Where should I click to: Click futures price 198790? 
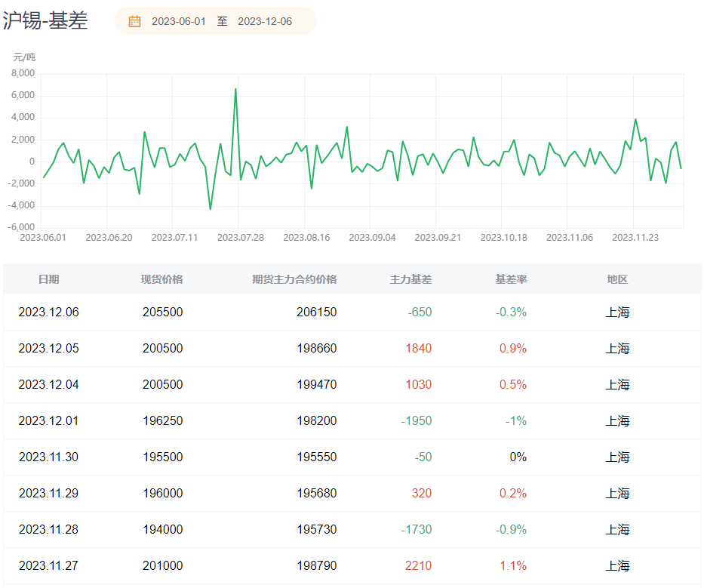[316, 566]
